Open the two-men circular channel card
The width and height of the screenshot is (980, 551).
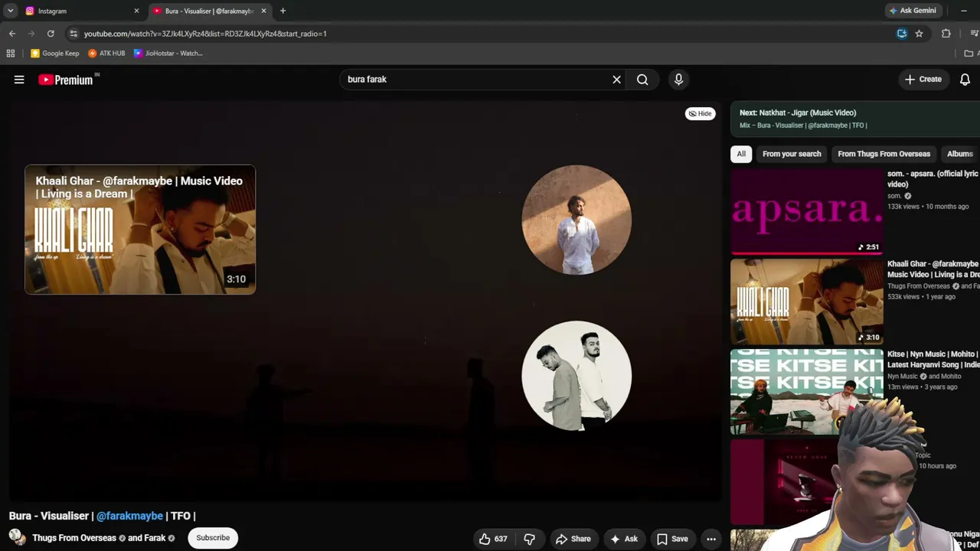(577, 376)
